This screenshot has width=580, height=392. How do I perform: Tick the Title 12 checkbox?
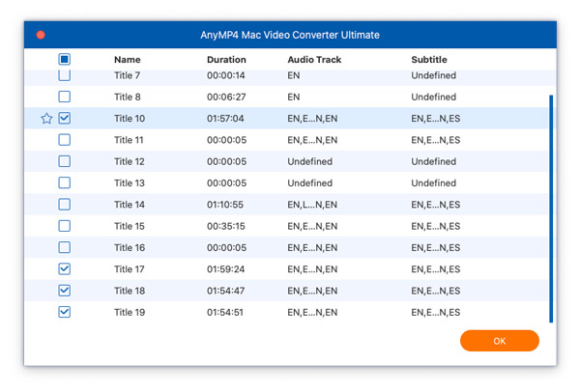(65, 161)
